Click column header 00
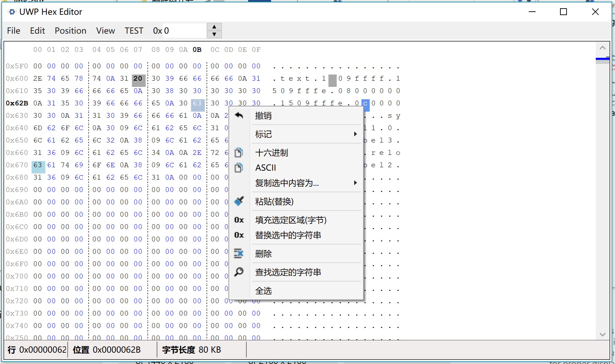The image size is (615, 364). [x=38, y=50]
